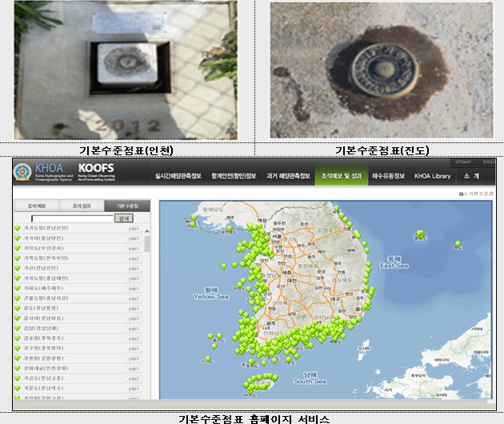
Task: Click the Incheon benchmark photo
Action: click(126, 70)
